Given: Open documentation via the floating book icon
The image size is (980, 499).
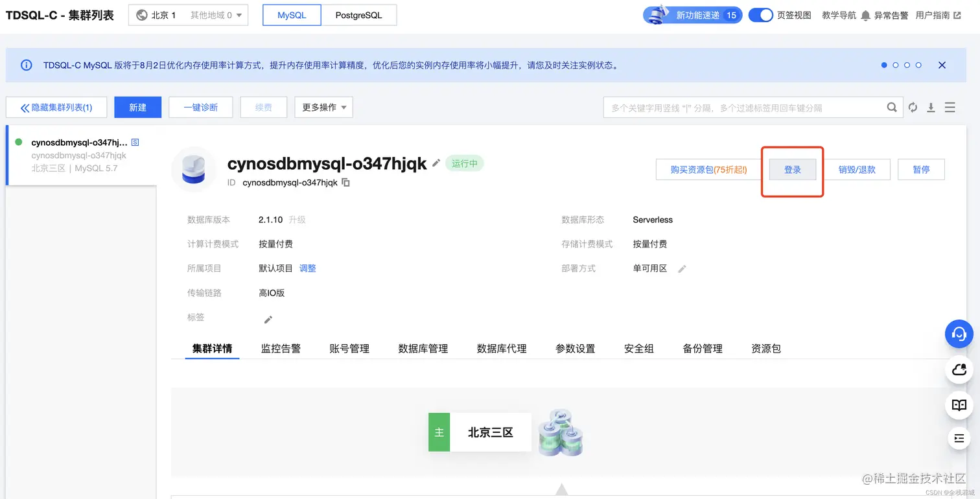Looking at the screenshot, I should 959,405.
